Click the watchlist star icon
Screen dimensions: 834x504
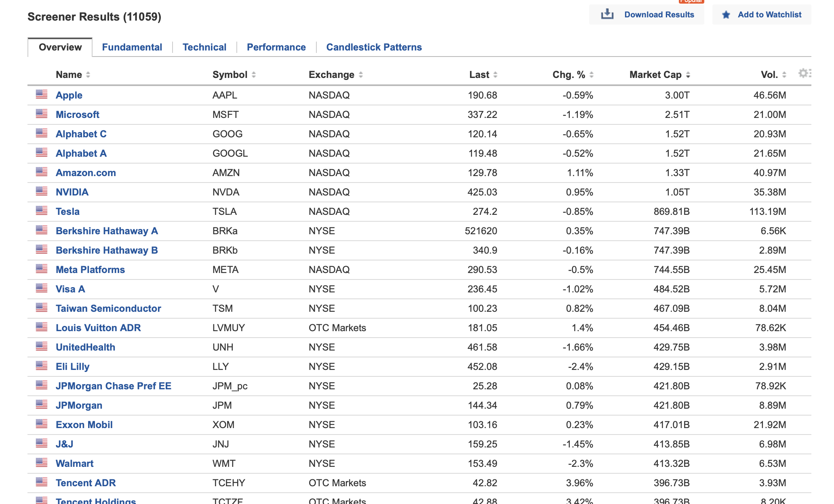click(x=726, y=15)
